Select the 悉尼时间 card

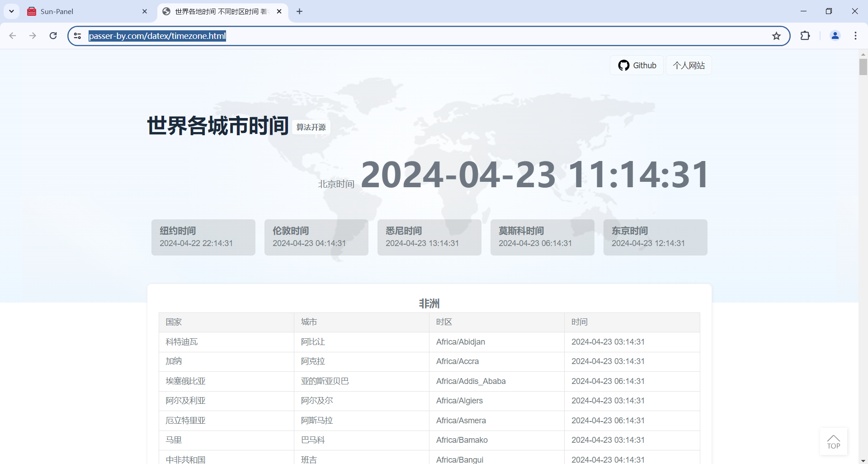coord(429,237)
